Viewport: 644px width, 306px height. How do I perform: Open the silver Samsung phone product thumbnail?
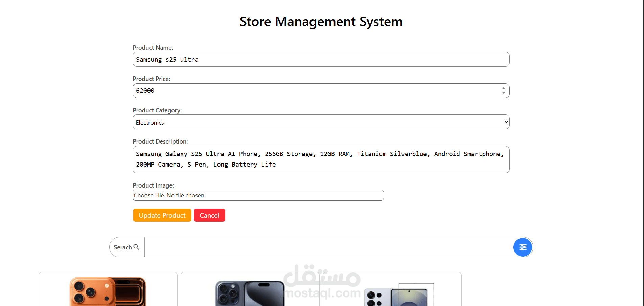tap(399, 294)
